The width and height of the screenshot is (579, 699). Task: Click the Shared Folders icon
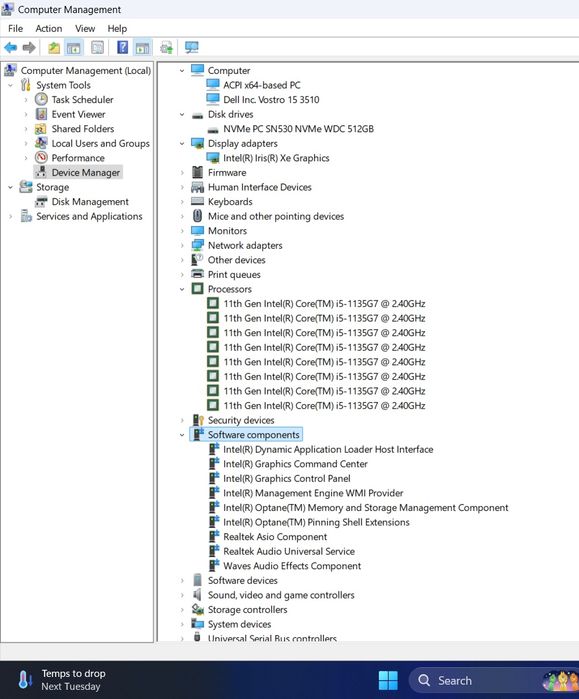point(41,128)
